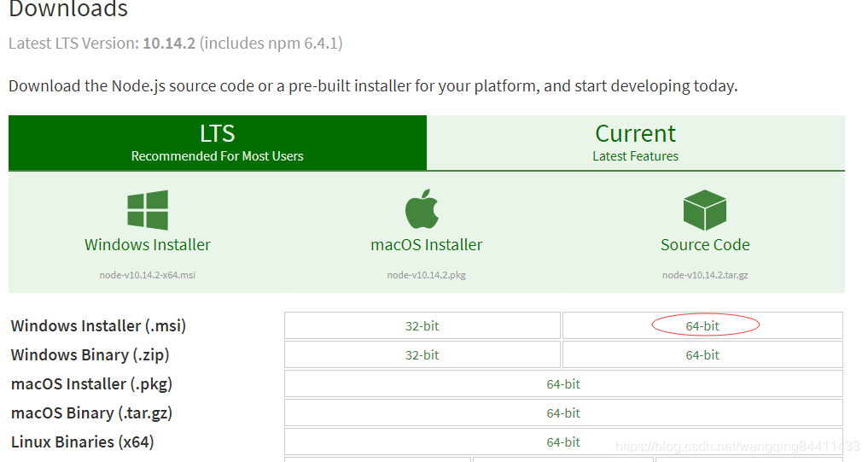Open the Source Code link
The height and width of the screenshot is (462, 868).
click(x=705, y=245)
